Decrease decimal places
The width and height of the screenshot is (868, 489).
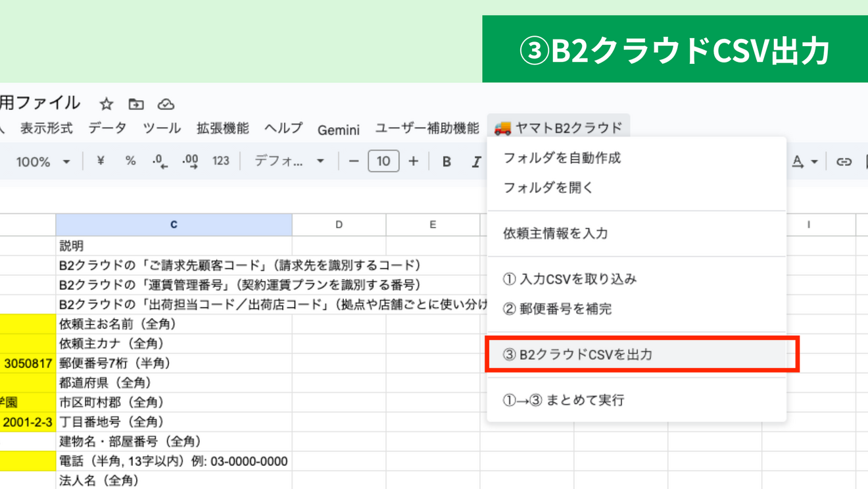160,161
